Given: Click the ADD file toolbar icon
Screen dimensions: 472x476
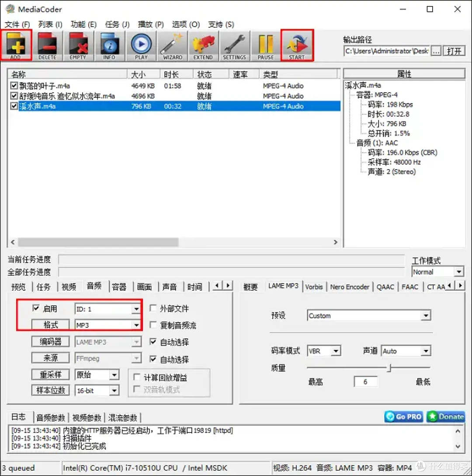Looking at the screenshot, I should tap(16, 45).
